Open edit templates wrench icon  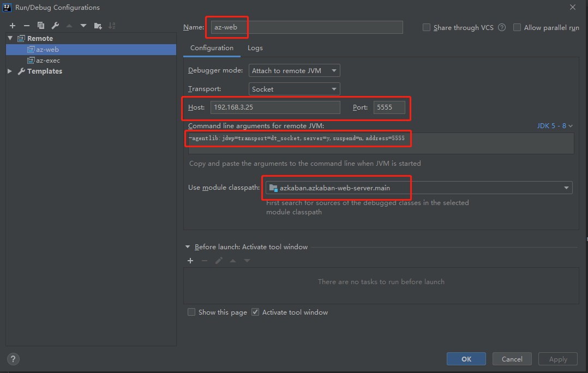pyautogui.click(x=55, y=26)
